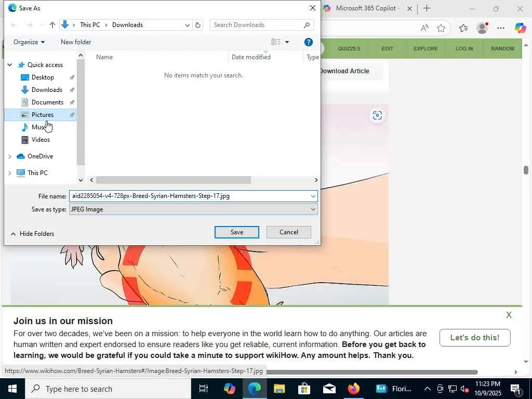The height and width of the screenshot is (399, 532).
Task: Expand the This PC tree node
Action: tap(10, 173)
